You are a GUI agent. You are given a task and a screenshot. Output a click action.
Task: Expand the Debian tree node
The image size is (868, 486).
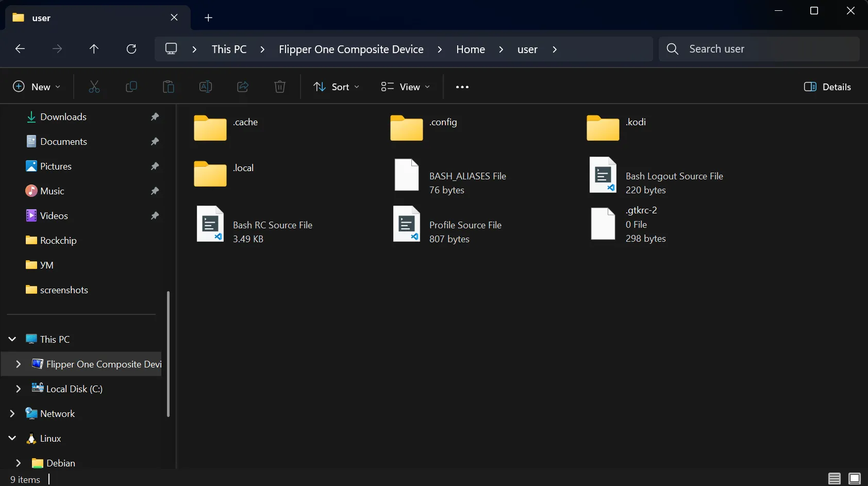[x=19, y=463]
